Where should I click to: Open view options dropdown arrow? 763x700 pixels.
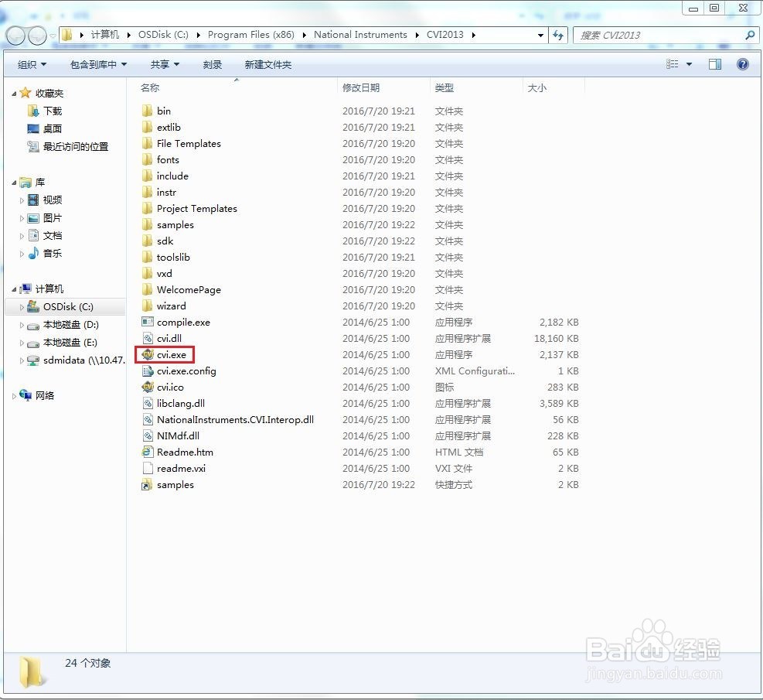pos(689,64)
